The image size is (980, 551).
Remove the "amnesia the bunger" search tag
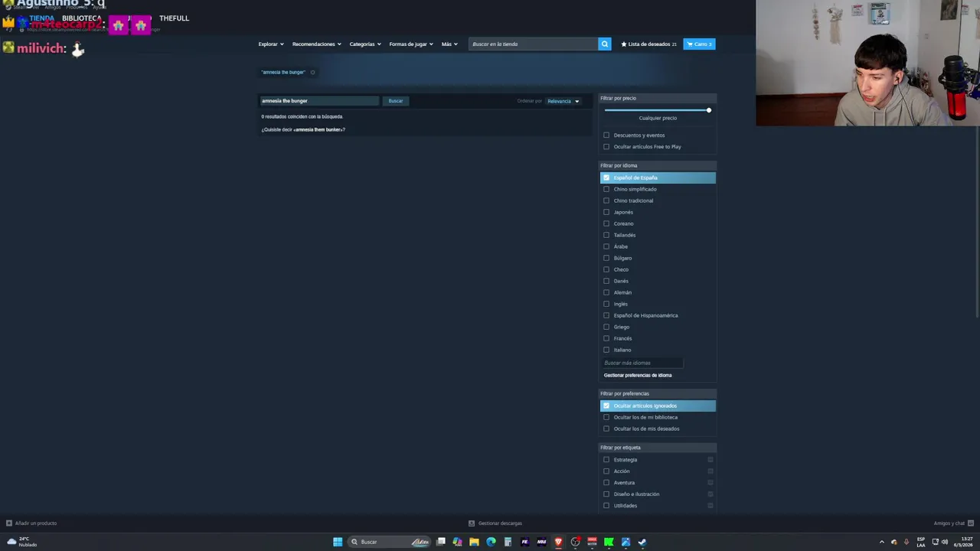[x=312, y=72]
